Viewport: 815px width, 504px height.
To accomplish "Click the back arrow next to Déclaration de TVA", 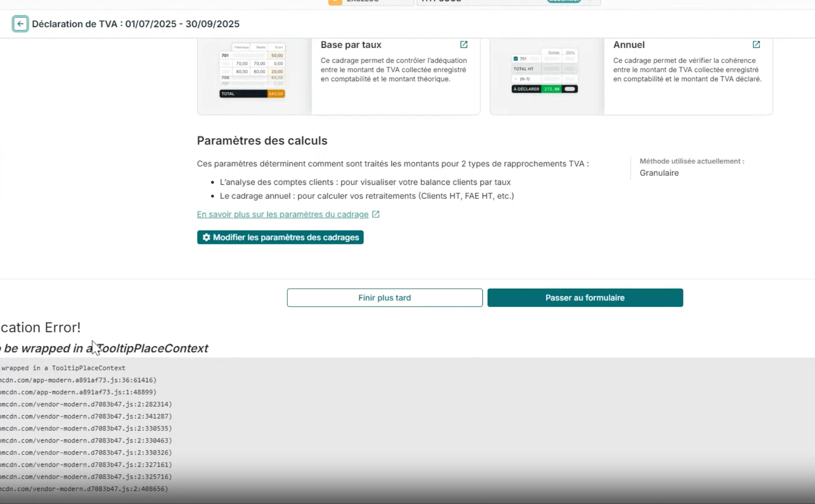I will point(20,24).
